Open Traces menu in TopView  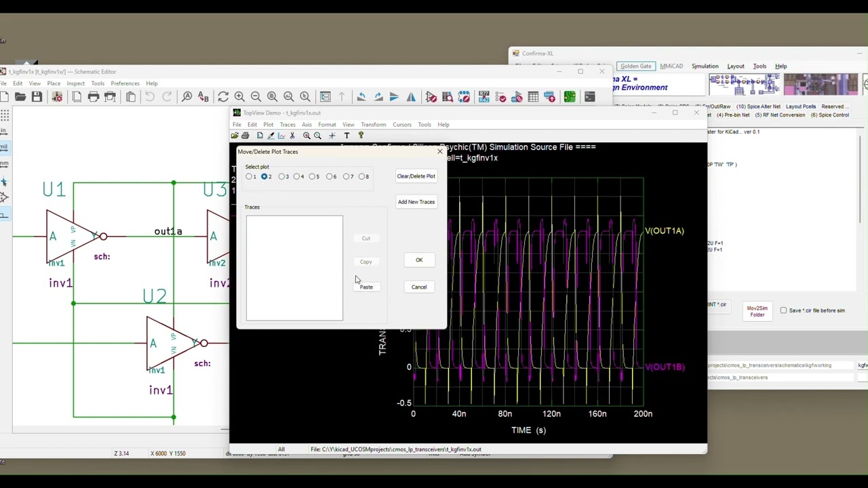point(288,125)
